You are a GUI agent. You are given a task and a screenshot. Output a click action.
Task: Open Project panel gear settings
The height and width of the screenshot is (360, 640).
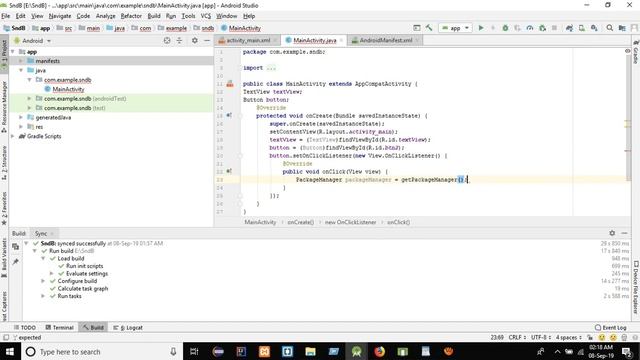click(195, 40)
